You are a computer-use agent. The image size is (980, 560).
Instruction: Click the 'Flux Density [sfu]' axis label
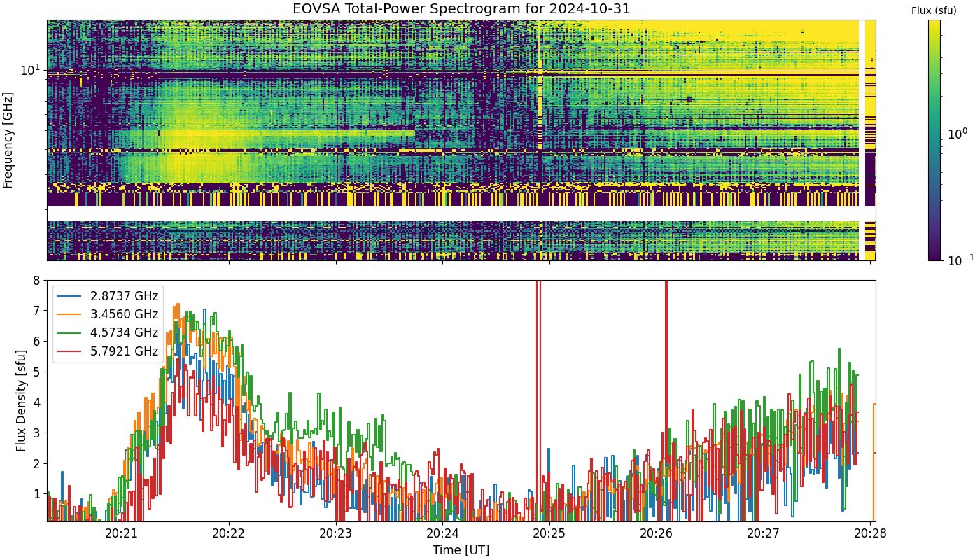coord(22,401)
